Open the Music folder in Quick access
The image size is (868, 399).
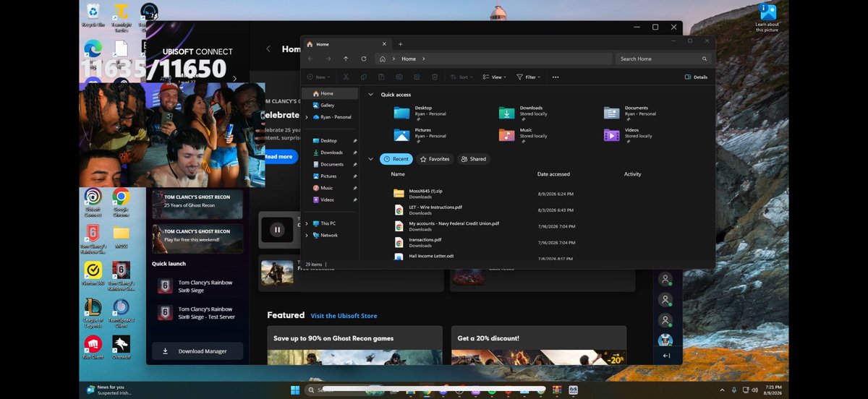[x=524, y=134]
